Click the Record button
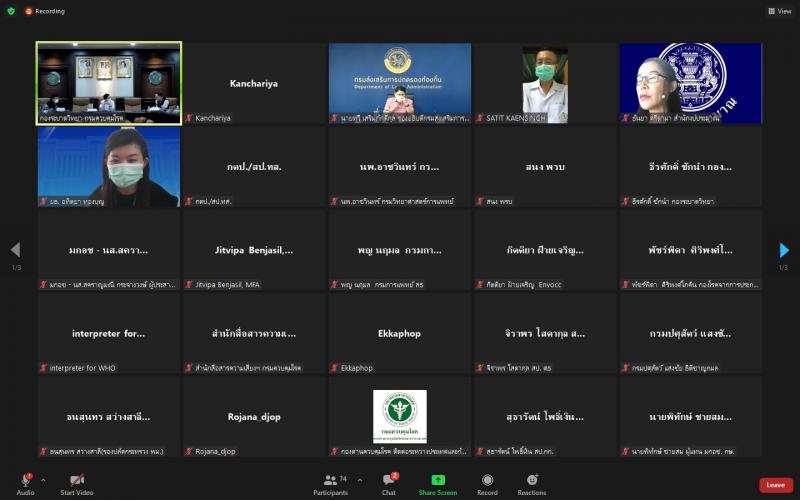This screenshot has width=800, height=500. point(487,484)
